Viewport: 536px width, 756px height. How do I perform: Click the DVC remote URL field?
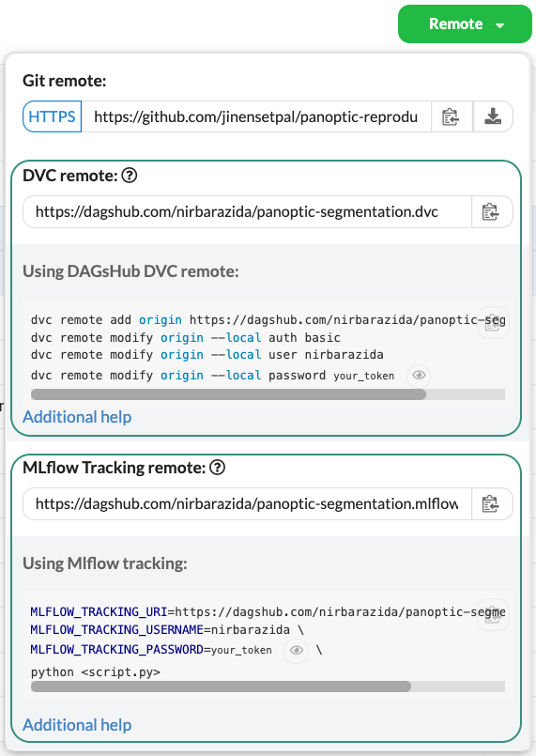[x=247, y=211]
